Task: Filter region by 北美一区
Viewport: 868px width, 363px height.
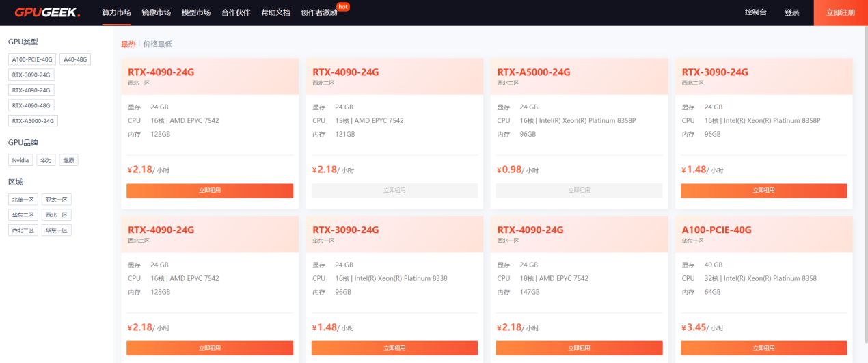Action: pos(23,200)
